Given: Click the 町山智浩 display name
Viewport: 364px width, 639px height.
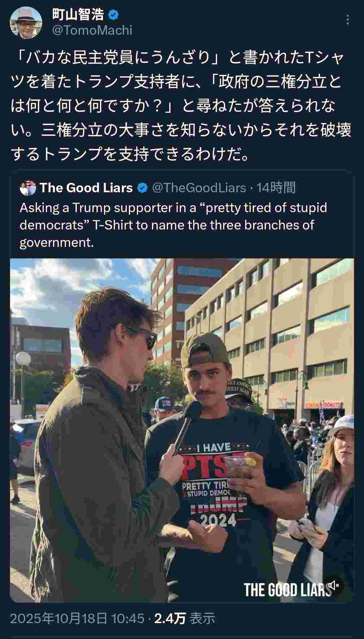Looking at the screenshot, I should click(78, 14).
